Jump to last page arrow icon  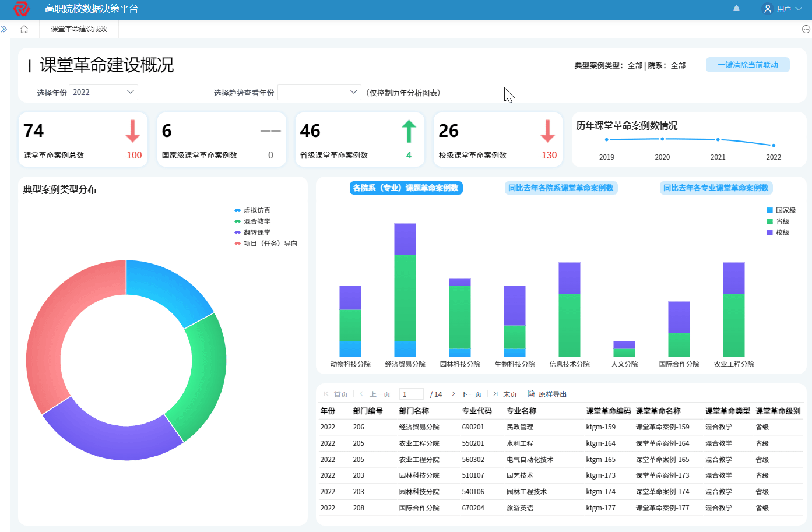(x=495, y=394)
